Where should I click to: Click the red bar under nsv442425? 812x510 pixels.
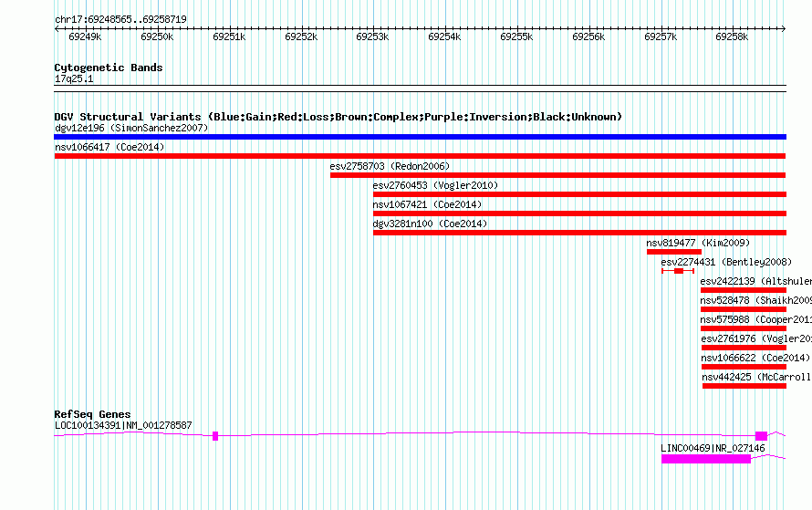tap(744, 386)
